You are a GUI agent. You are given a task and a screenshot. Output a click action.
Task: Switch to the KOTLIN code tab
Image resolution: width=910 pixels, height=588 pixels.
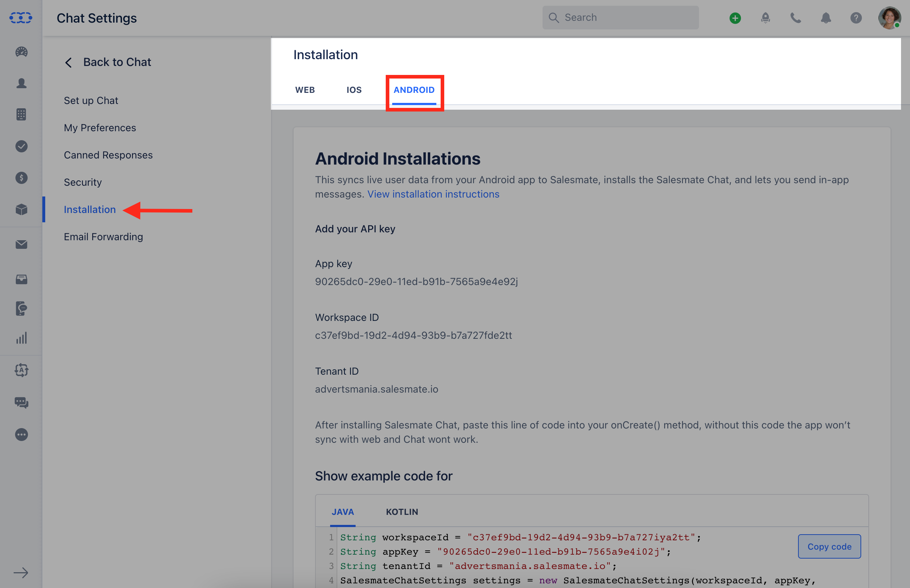402,512
